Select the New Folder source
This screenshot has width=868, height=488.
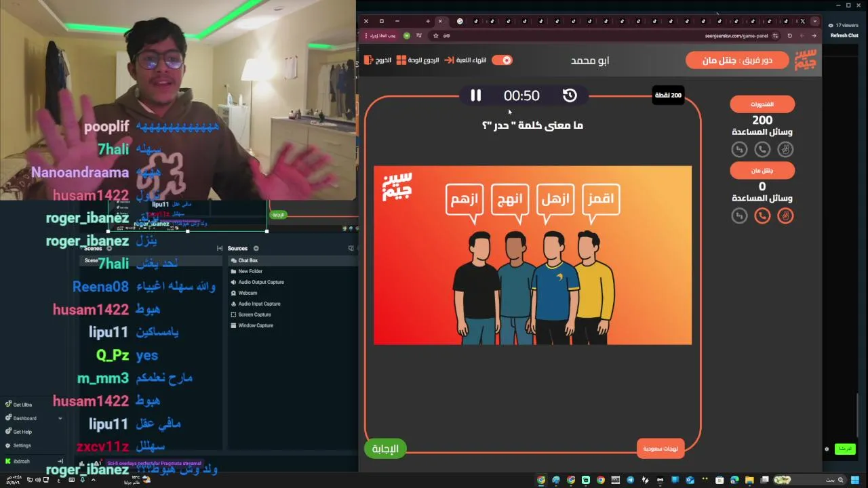(x=292, y=271)
